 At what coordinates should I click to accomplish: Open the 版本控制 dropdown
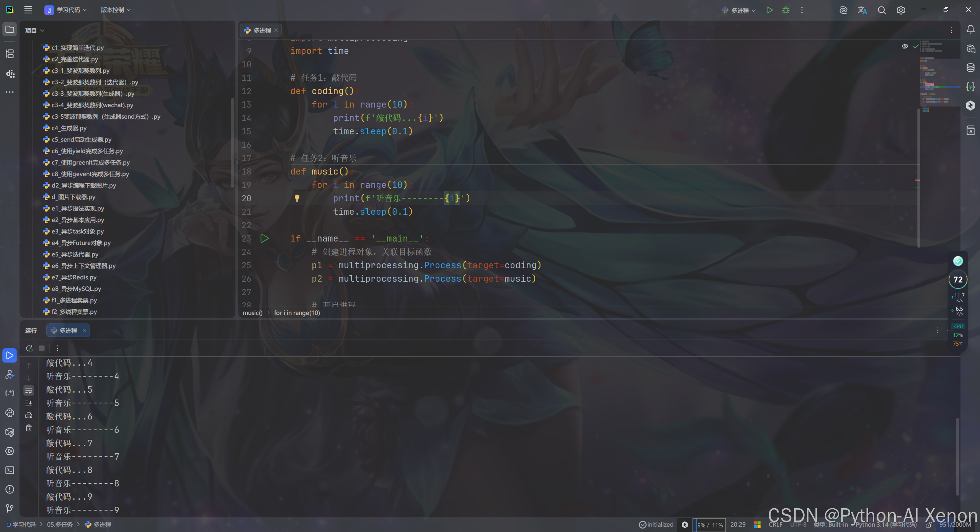point(116,10)
